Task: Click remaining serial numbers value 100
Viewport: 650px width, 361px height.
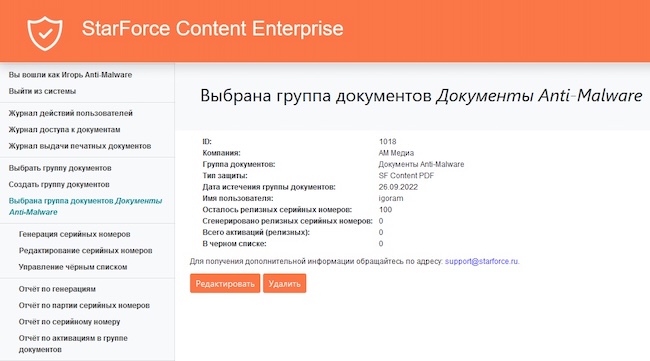Action: click(386, 210)
